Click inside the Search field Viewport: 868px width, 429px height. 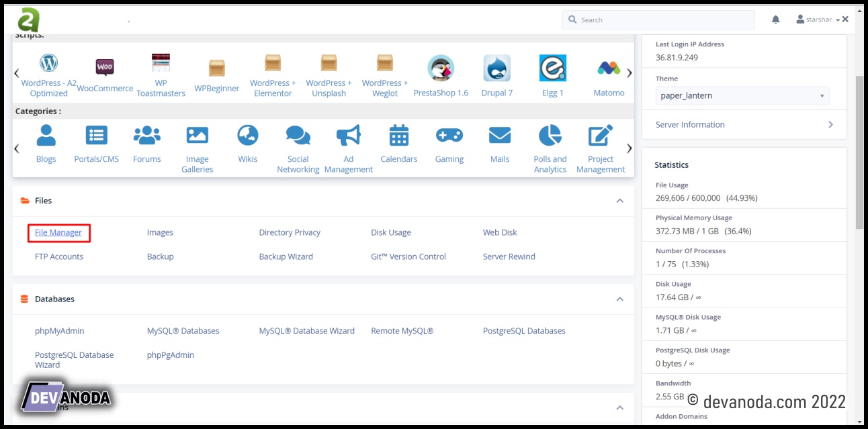tap(658, 19)
